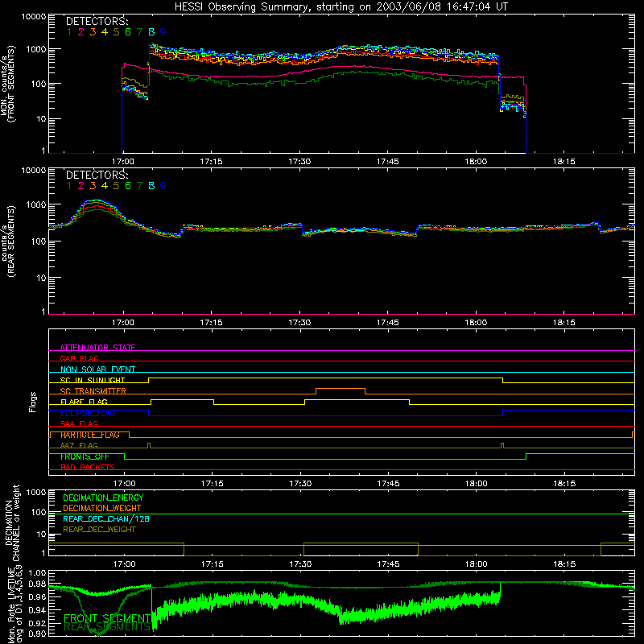Select the SC_IN_SUNLIGHT flag label
Image resolution: width=644 pixels, height=644 pixels.
(x=93, y=380)
